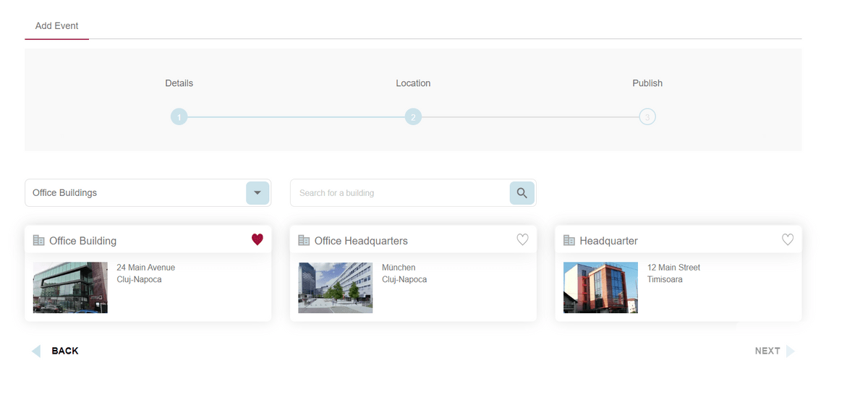The width and height of the screenshot is (868, 397).
Task: Click the search magnifier icon button
Action: coord(522,193)
